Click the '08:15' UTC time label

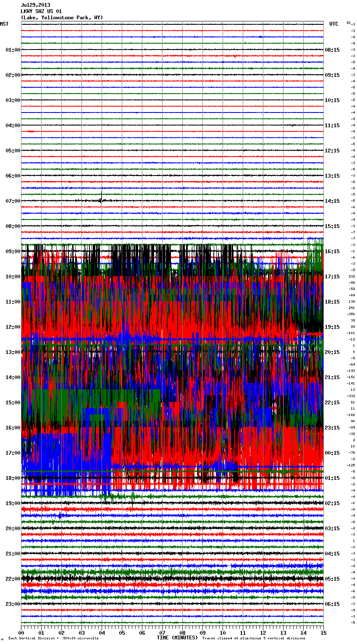pos(332,50)
